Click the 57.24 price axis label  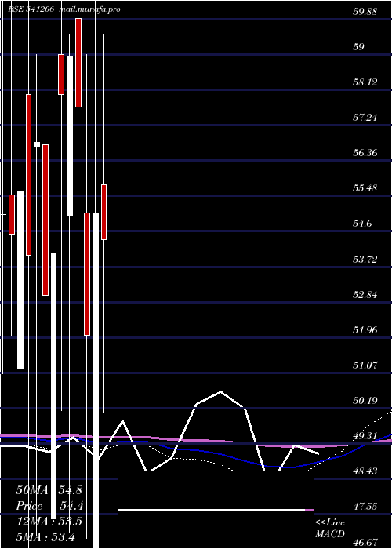[x=365, y=118]
